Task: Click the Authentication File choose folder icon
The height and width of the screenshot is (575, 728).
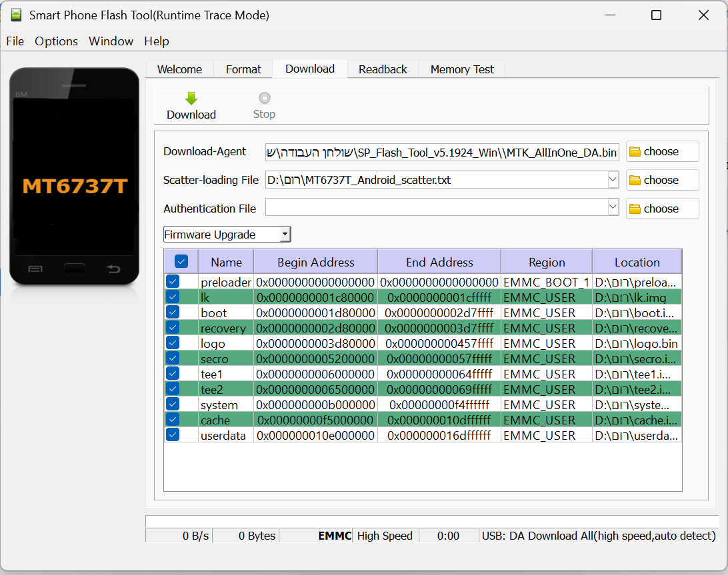Action: click(x=635, y=209)
